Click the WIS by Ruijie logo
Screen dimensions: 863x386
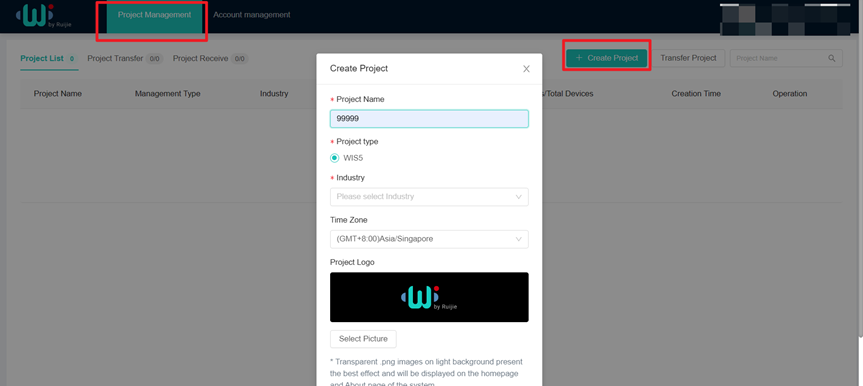44,15
